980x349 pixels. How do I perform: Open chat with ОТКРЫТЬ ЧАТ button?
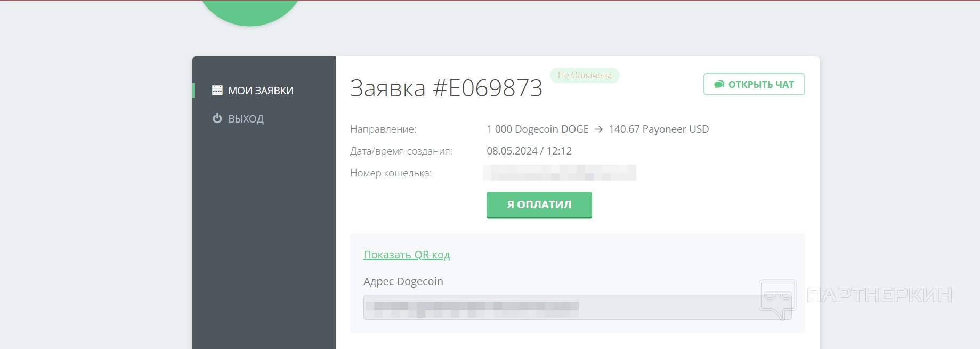(x=754, y=84)
